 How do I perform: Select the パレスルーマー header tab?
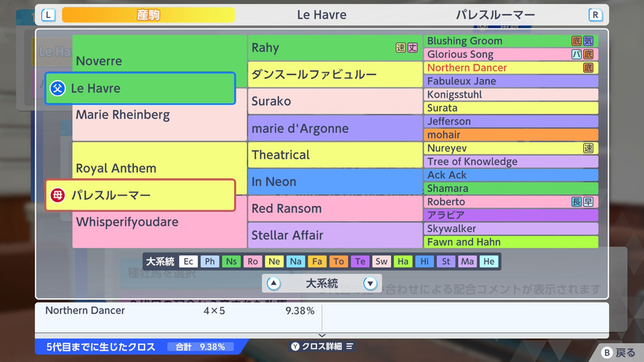495,15
